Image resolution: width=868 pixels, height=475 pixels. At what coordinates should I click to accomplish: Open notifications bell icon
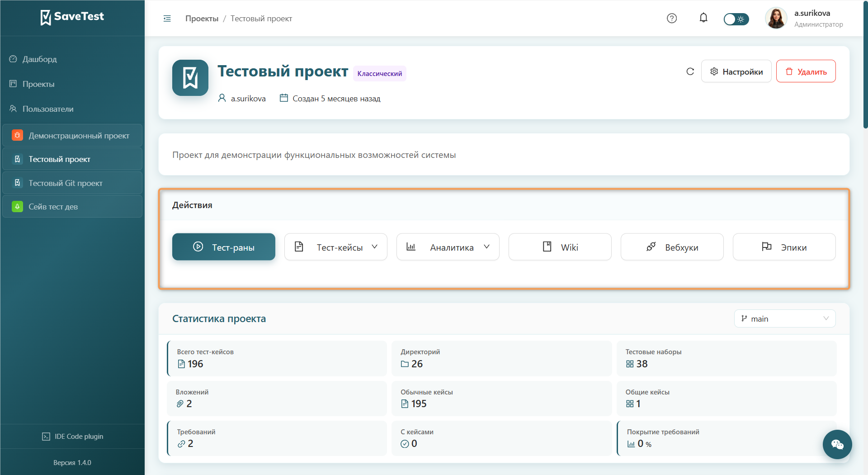tap(703, 18)
